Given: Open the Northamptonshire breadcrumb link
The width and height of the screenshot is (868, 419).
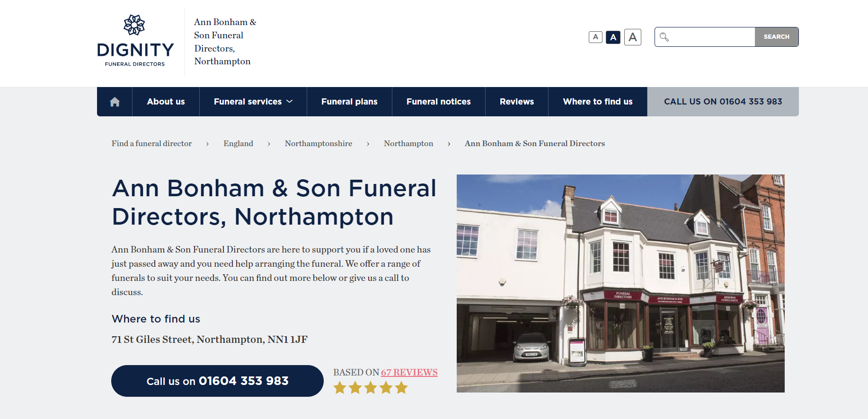Looking at the screenshot, I should 319,143.
